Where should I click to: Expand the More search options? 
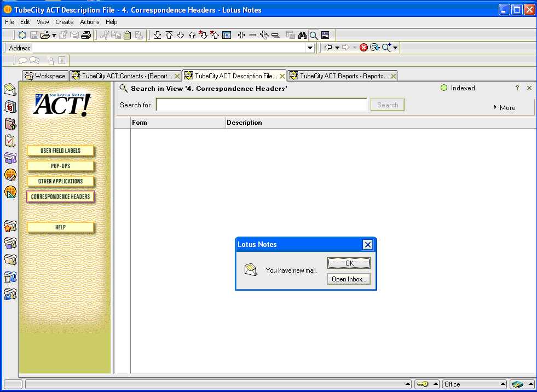click(505, 108)
